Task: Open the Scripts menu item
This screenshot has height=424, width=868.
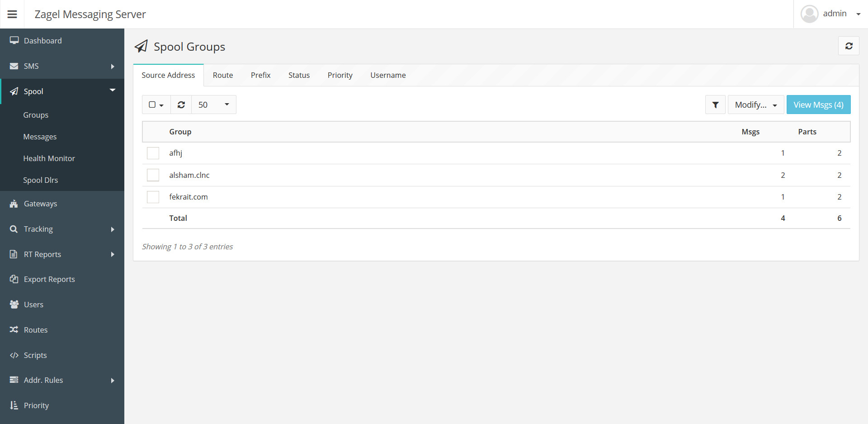Action: [62, 355]
